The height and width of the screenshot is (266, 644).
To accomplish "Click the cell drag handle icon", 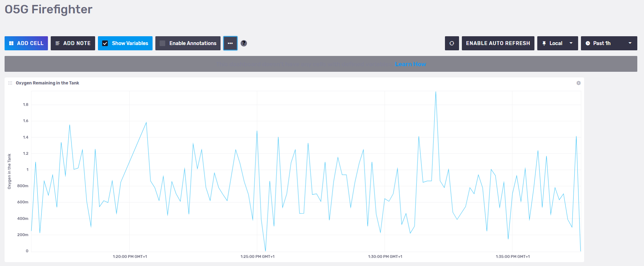I will point(10,83).
